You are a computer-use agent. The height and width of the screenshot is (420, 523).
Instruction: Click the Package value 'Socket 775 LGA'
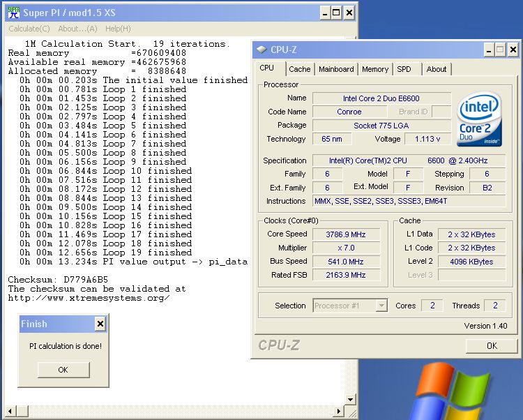coord(381,126)
